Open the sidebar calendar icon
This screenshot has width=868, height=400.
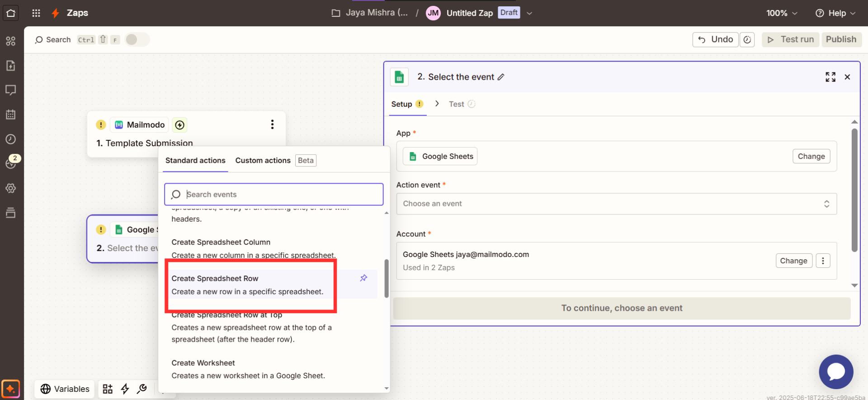[11, 114]
